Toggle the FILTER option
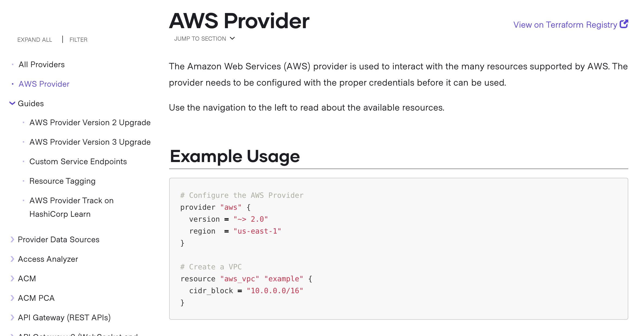The width and height of the screenshot is (644, 336). (x=78, y=40)
